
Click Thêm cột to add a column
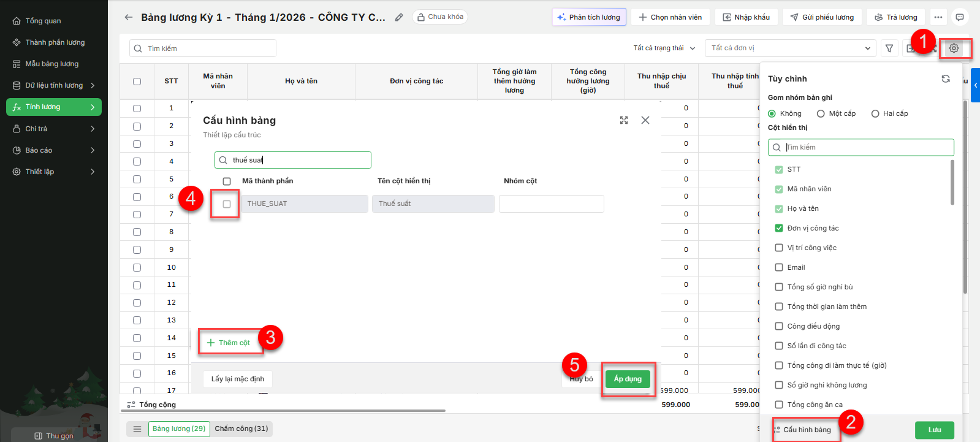coord(229,343)
